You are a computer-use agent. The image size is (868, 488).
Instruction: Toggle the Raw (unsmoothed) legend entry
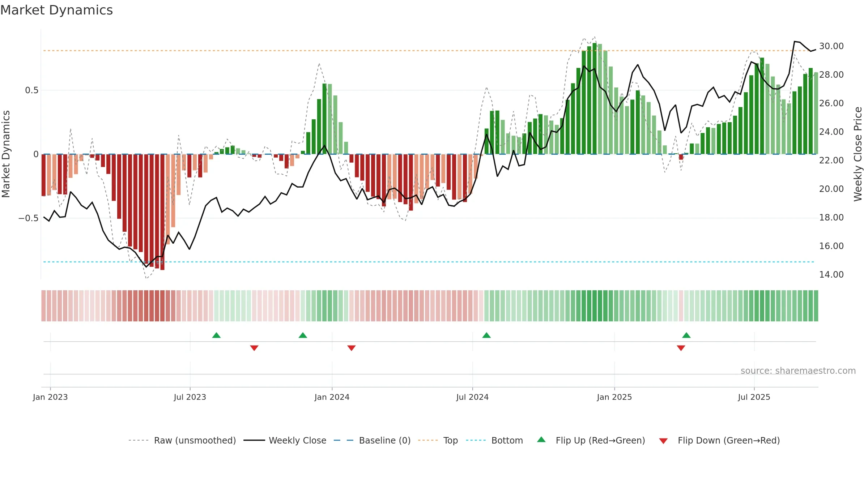point(182,440)
